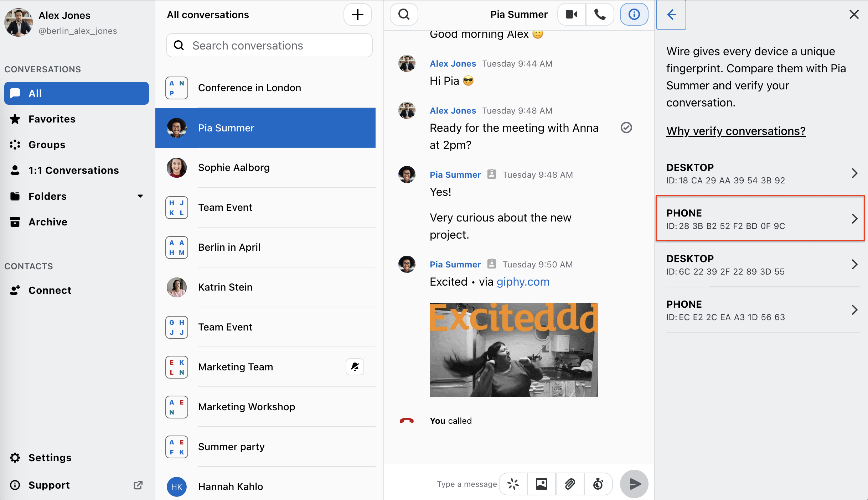This screenshot has height=500, width=868.
Task: Show 1:1 Conversations
Action: (x=77, y=170)
